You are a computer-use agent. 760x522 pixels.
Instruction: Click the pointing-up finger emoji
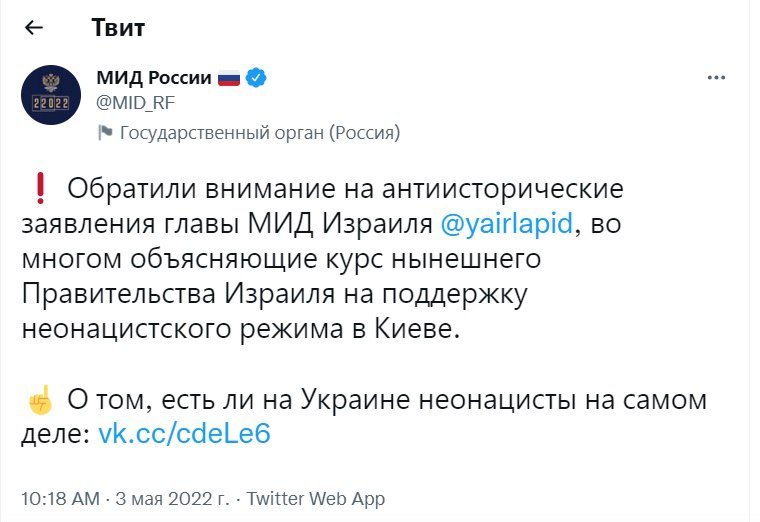[40, 401]
